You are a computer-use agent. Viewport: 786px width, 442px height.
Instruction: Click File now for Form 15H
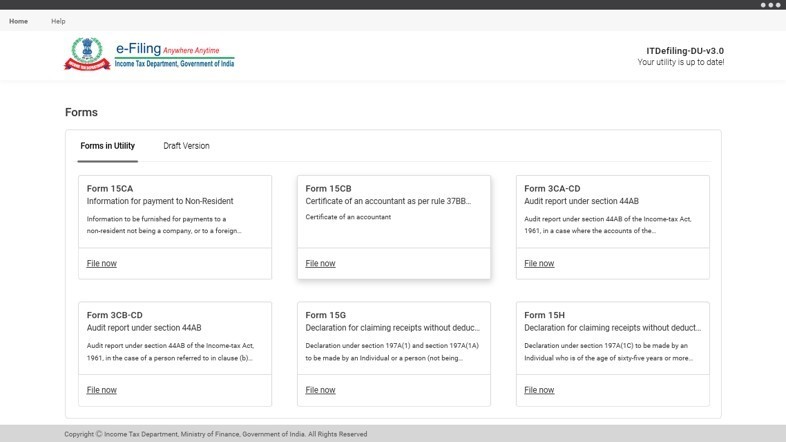click(539, 390)
